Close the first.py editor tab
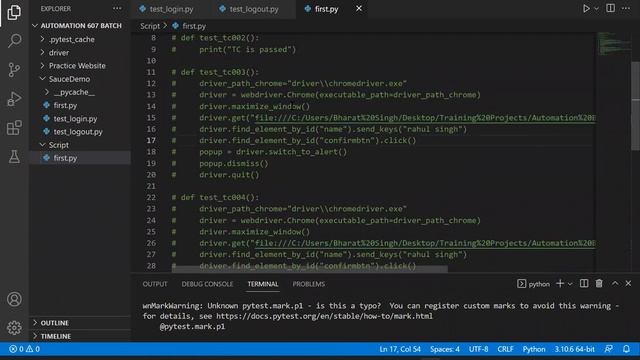Screen dimensions: 640x360 [x=359, y=9]
